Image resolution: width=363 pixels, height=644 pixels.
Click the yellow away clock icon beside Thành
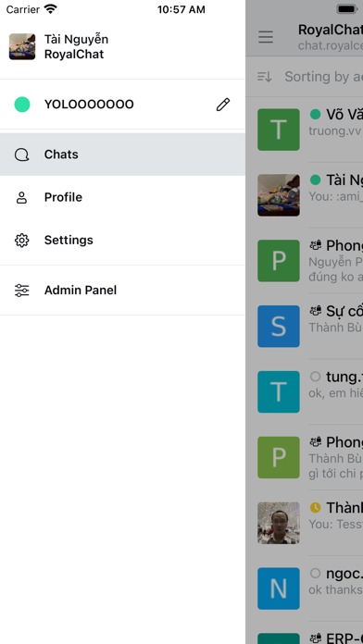pos(316,508)
